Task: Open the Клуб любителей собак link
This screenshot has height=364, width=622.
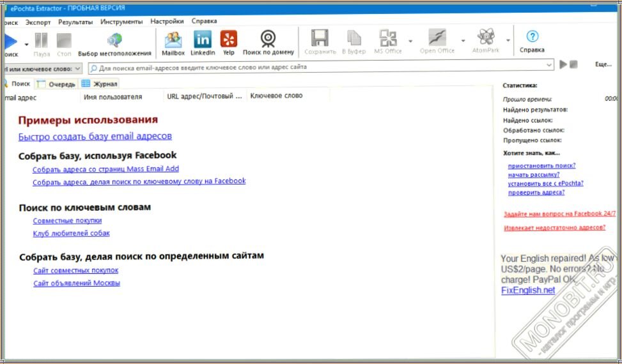Action: tap(72, 233)
